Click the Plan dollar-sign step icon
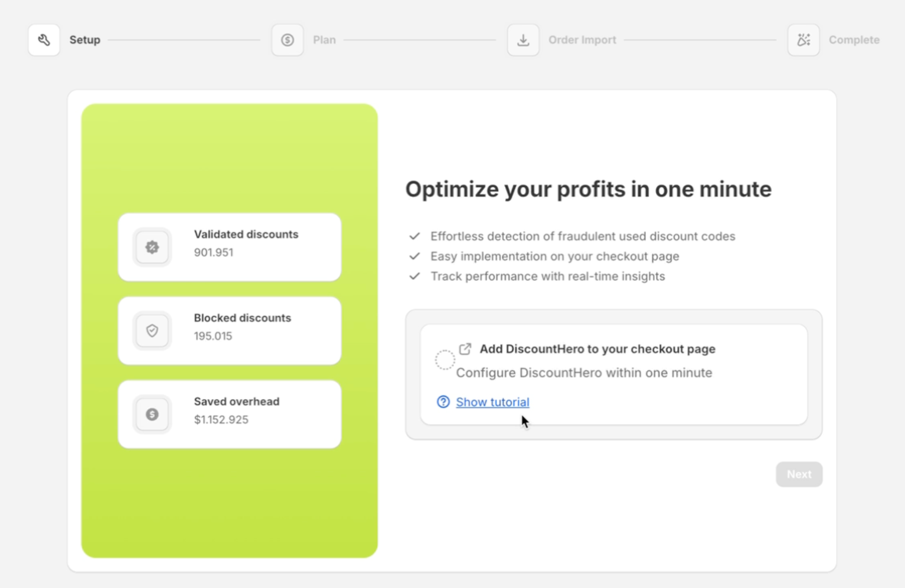Viewport: 905px width, 588px height. 287,40
